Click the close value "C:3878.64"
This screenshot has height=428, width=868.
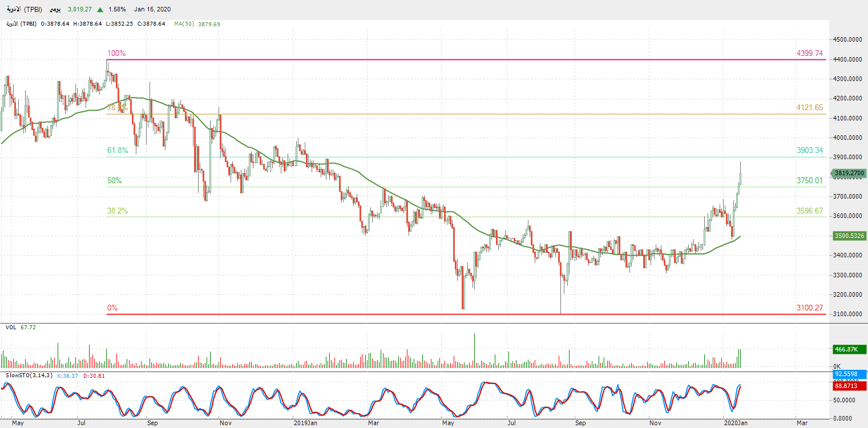(x=151, y=24)
